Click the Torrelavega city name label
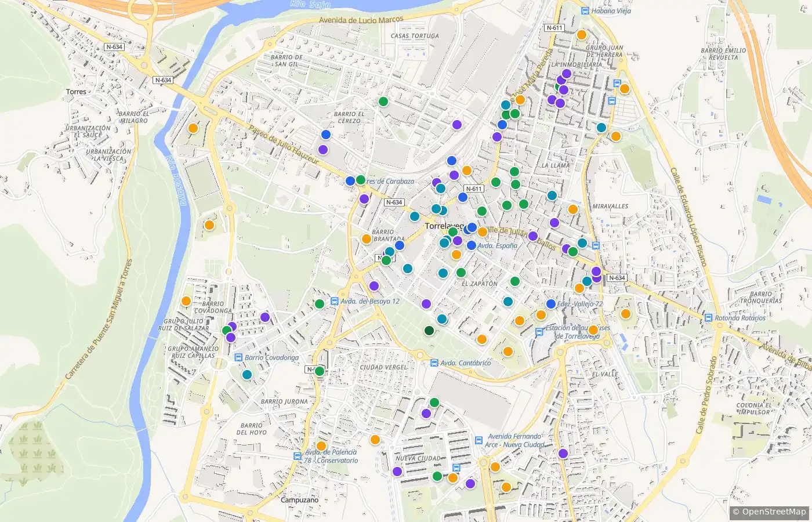812x522 pixels. [x=445, y=226]
